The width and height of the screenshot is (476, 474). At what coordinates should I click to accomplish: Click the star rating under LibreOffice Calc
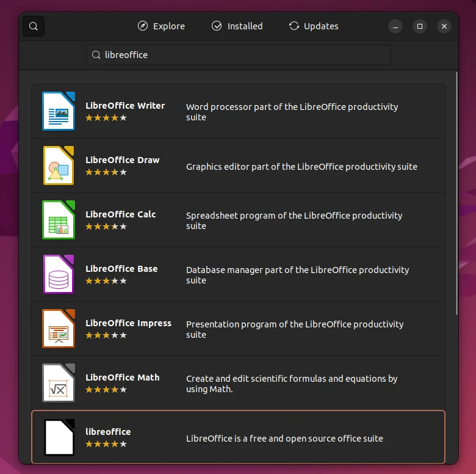click(106, 227)
